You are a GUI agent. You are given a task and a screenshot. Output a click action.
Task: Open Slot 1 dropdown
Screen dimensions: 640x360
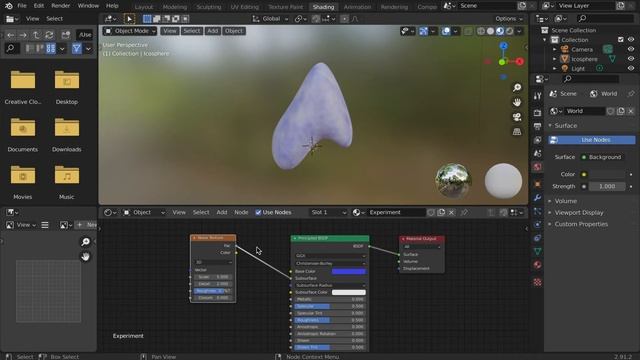pos(329,212)
